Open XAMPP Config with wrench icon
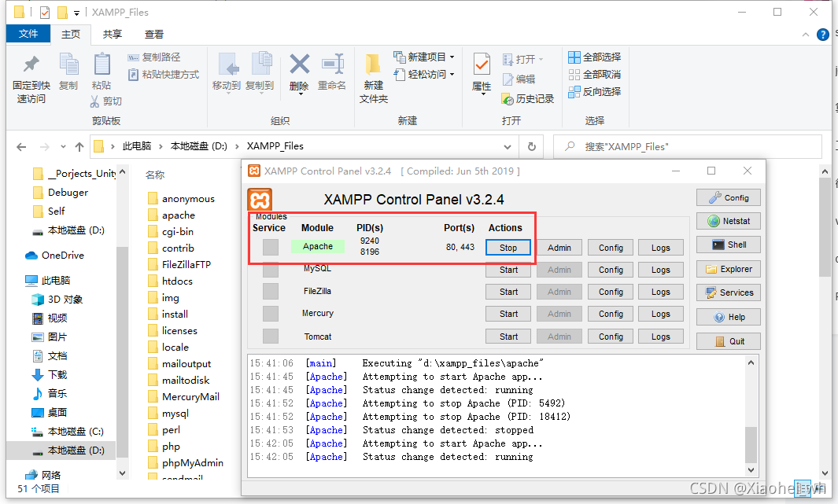 728,197
